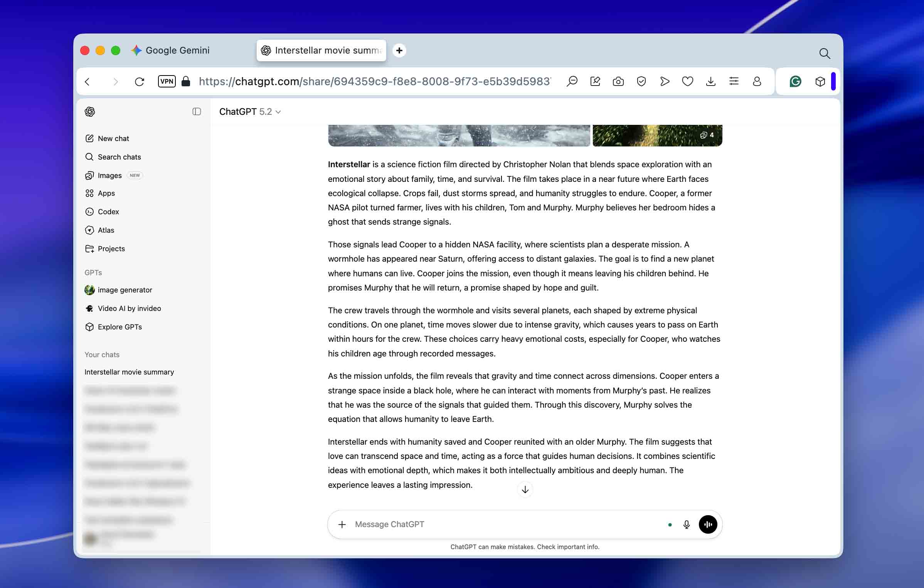Viewport: 924px width, 588px height.
Task: Click the microphone dictation icon
Action: coord(686,524)
